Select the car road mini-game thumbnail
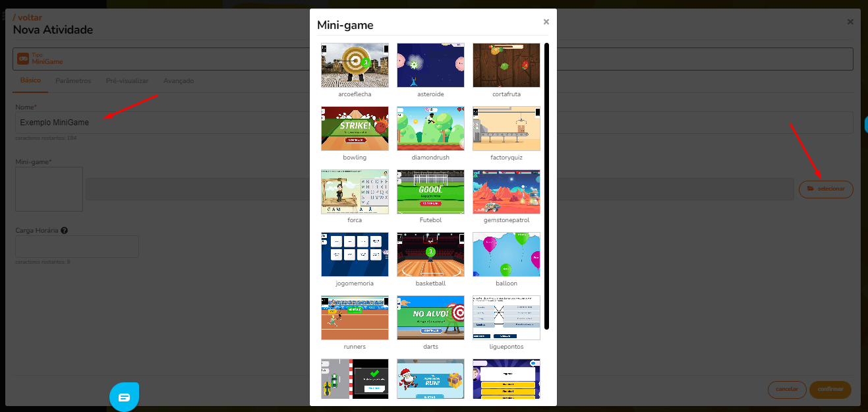 (x=355, y=379)
